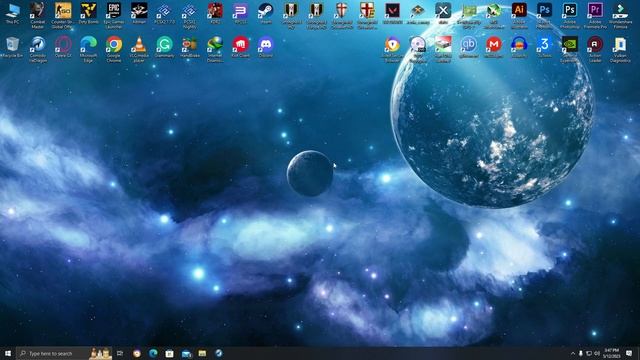
Task: Click the Type here to search box
Action: (x=64, y=353)
